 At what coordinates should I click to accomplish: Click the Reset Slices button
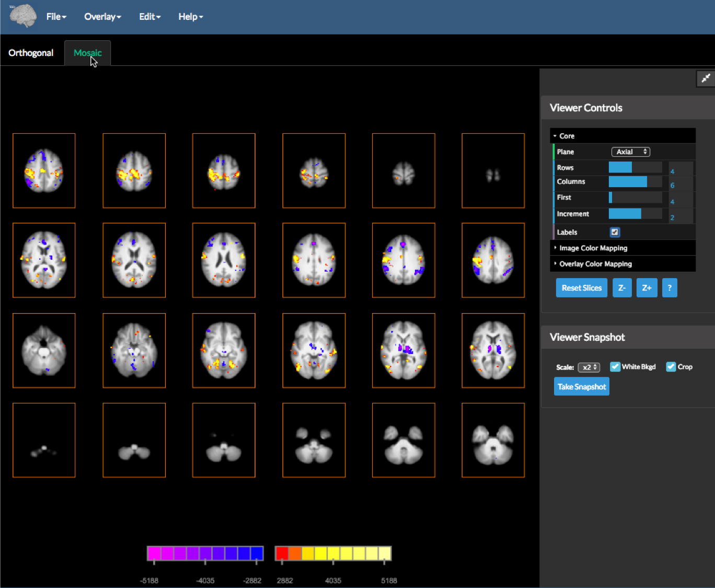coord(581,288)
